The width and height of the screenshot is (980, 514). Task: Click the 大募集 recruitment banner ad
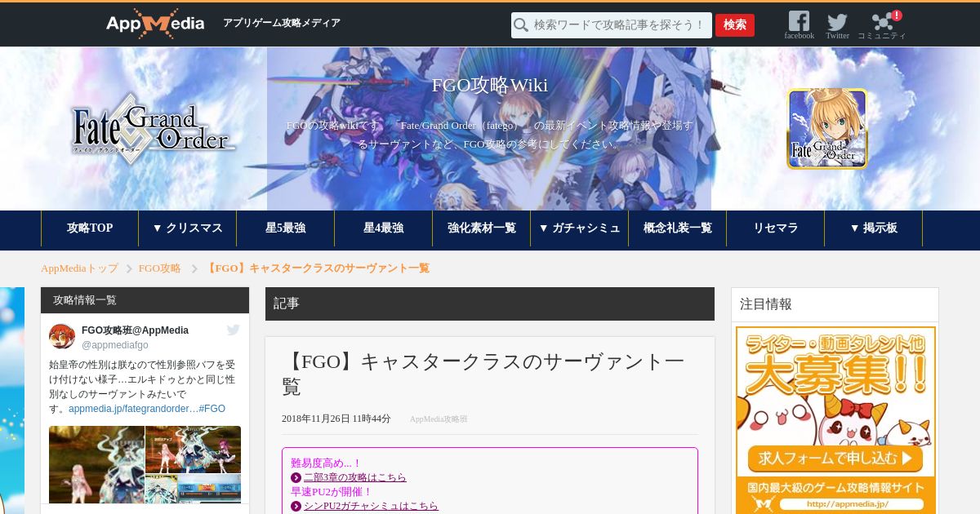coord(835,420)
